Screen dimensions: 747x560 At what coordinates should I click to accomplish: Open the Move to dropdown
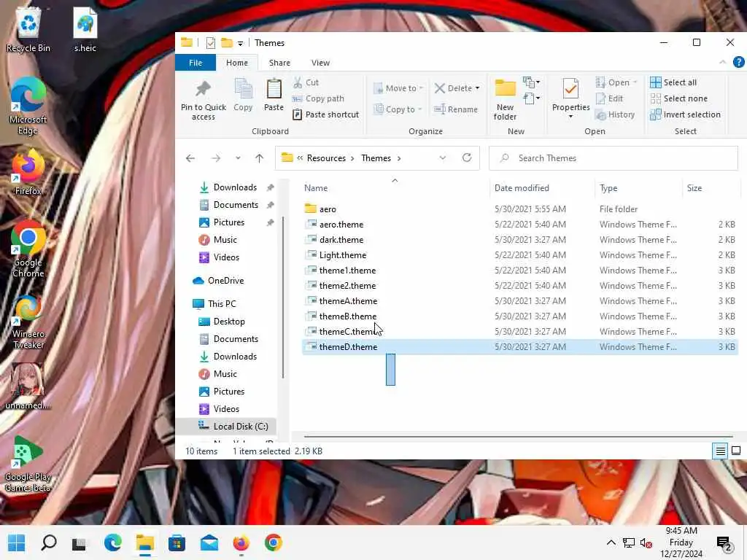398,88
